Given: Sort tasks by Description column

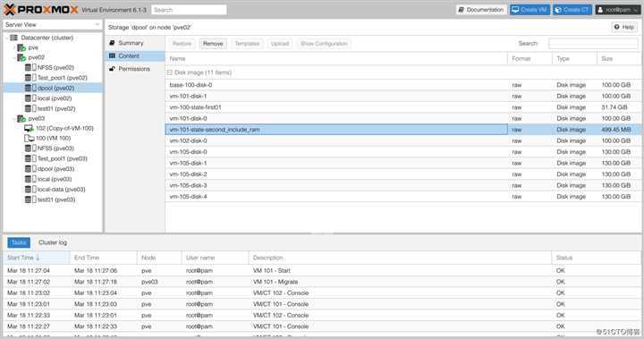Looking at the screenshot, I should (400, 258).
